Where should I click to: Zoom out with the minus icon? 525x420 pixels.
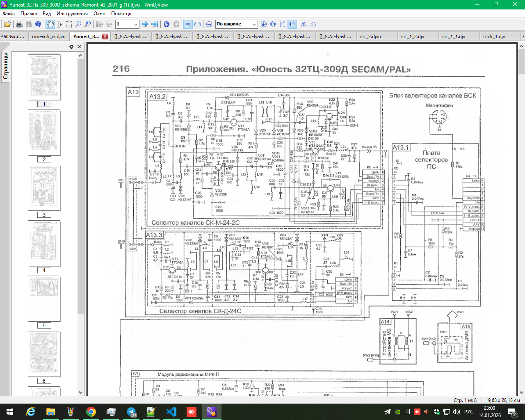(x=209, y=24)
